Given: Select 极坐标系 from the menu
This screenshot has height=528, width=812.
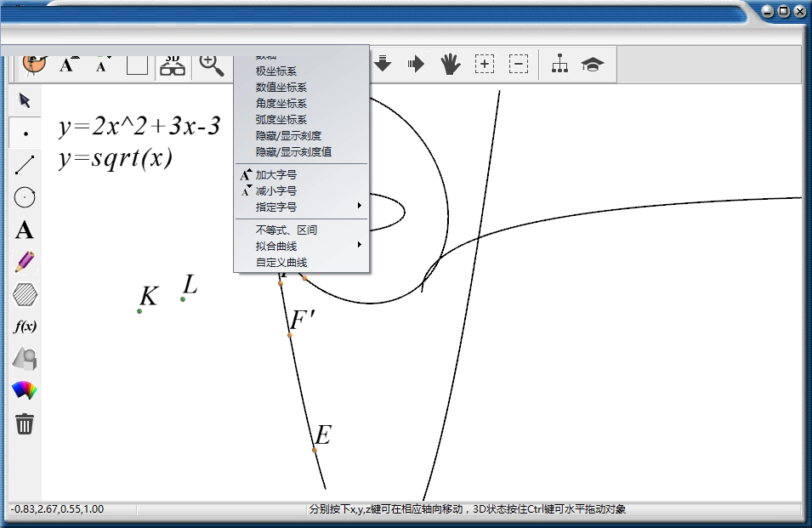Looking at the screenshot, I should [275, 71].
